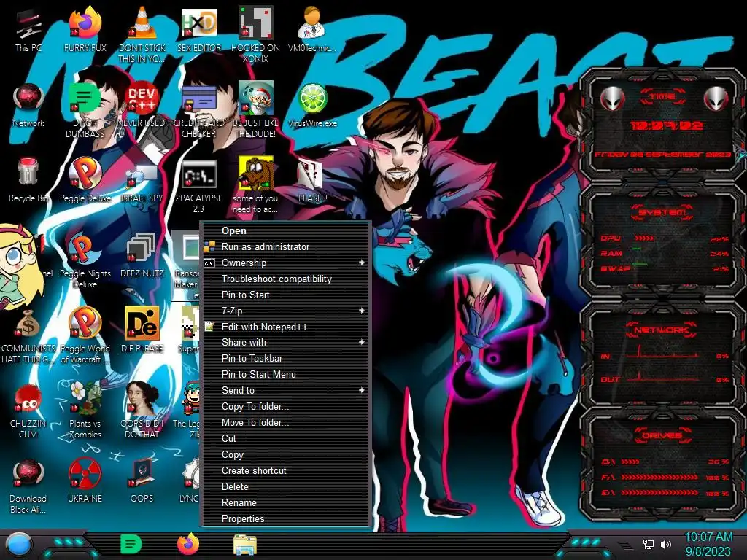Choose Pin to Taskbar
The image size is (747, 560).
tap(285, 359)
